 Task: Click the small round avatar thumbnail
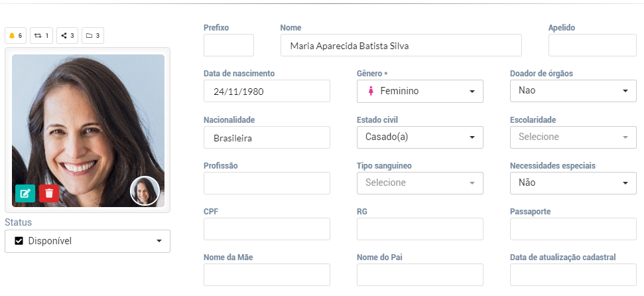145,190
